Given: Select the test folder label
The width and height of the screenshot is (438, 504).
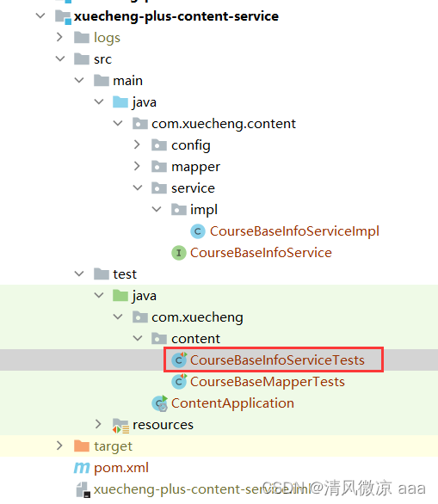Looking at the screenshot, I should 125,274.
